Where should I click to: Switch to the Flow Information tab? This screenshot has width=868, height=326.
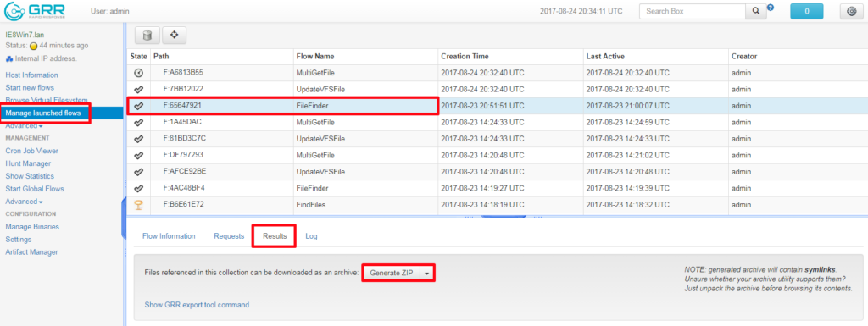[x=169, y=236]
